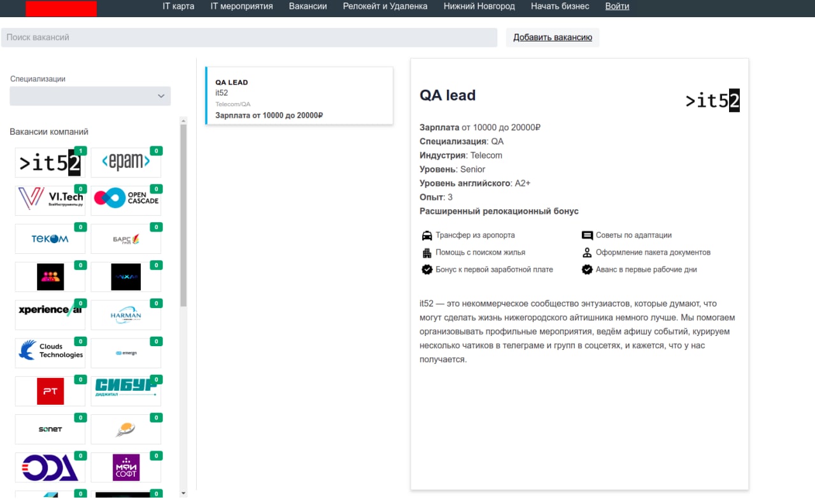This screenshot has width=815, height=504.
Task: Select the purple МФИ Софт logo
Action: 126,468
